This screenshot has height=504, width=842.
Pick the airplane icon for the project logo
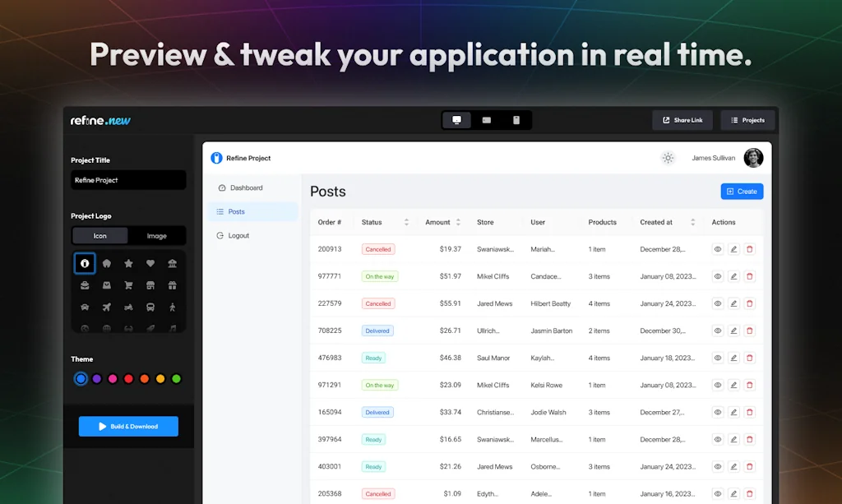pyautogui.click(x=107, y=307)
